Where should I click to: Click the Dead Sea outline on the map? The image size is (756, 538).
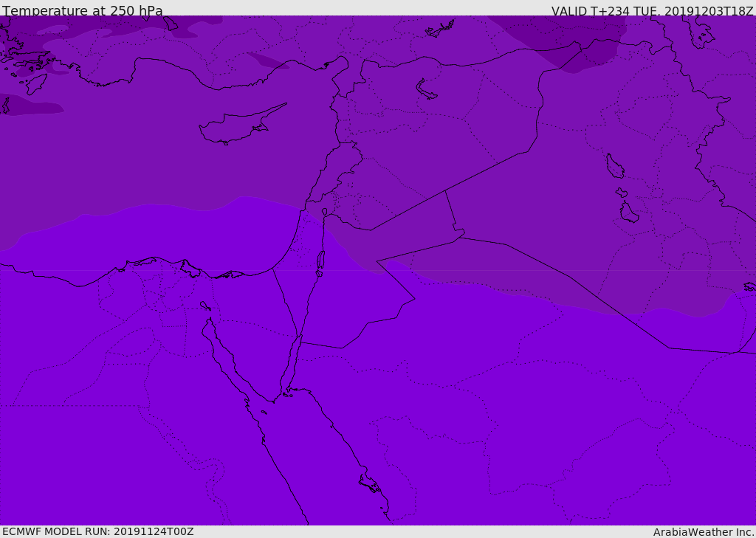pos(320,262)
